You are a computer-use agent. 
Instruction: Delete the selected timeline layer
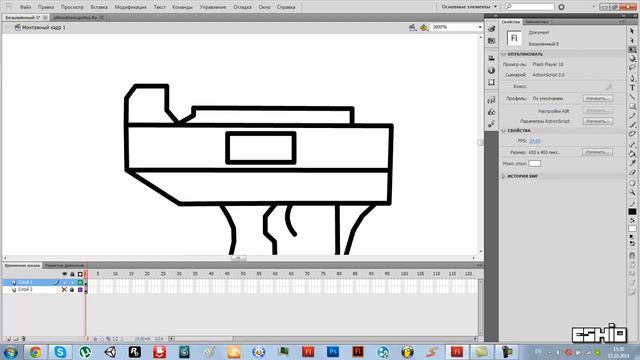click(x=23, y=339)
